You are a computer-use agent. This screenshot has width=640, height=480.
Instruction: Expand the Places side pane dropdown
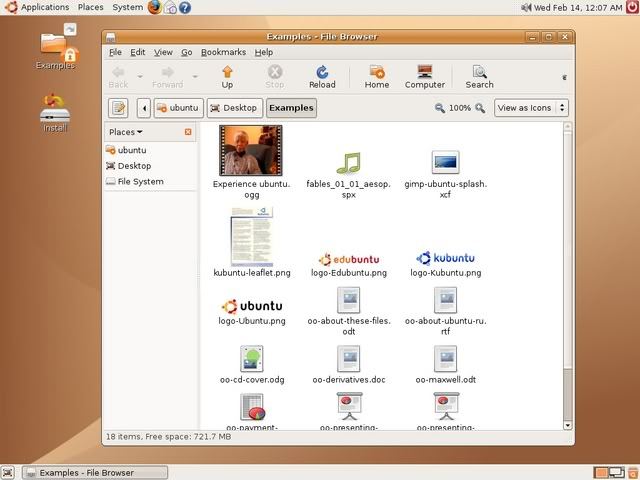126,132
